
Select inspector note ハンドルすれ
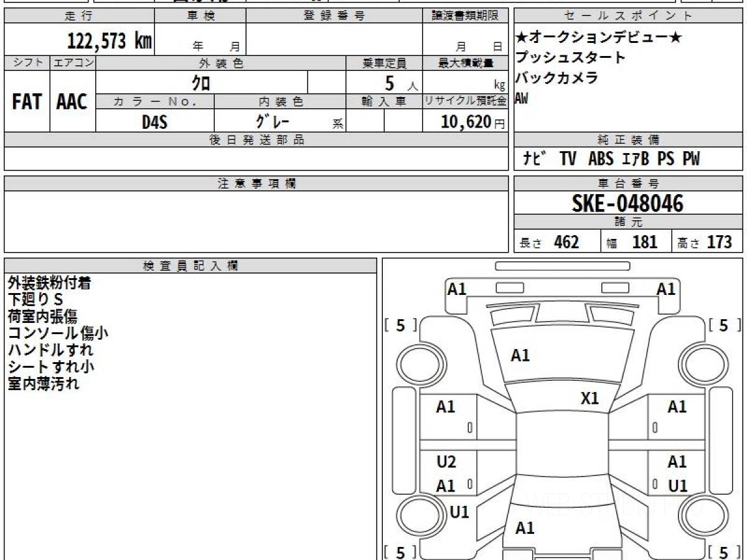[x=50, y=350]
